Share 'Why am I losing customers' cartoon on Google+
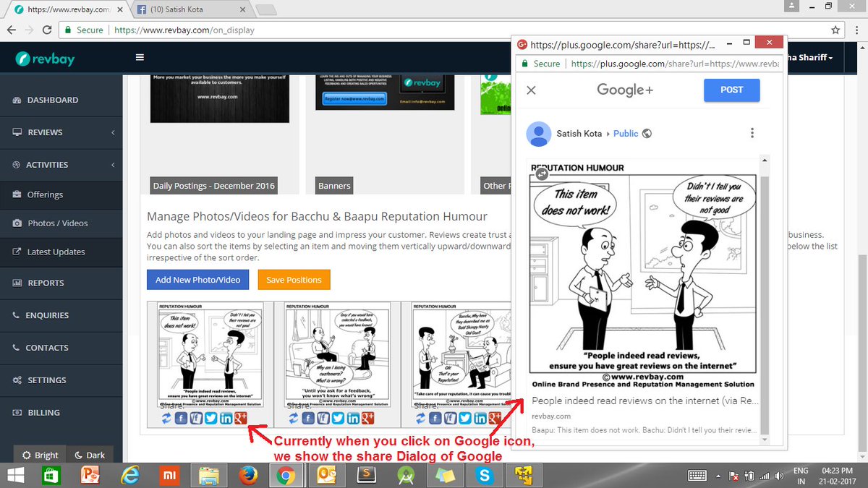868x488 pixels. click(x=368, y=418)
